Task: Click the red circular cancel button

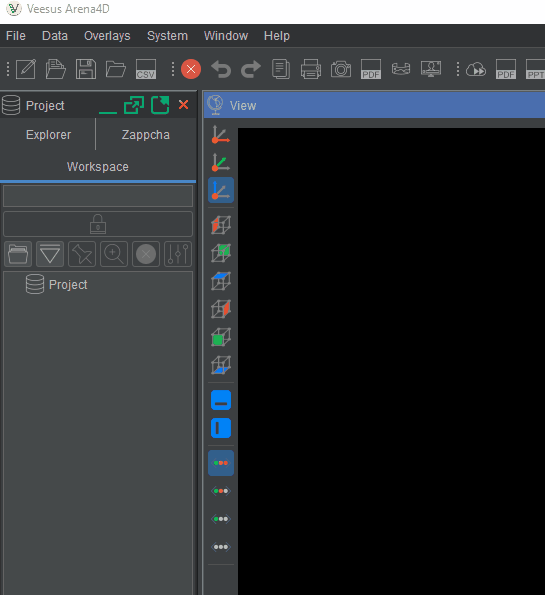Action: [x=191, y=69]
